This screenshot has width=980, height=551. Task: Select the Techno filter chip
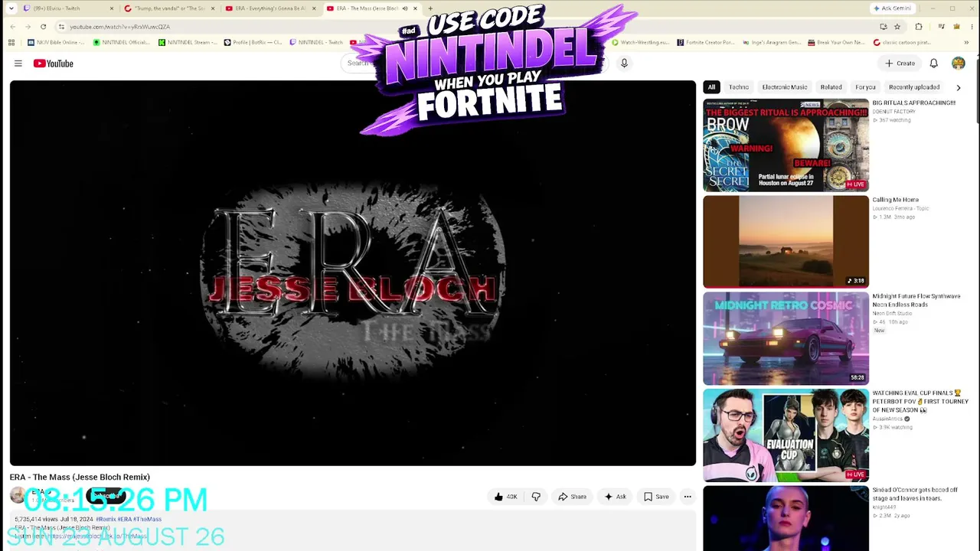pos(739,87)
